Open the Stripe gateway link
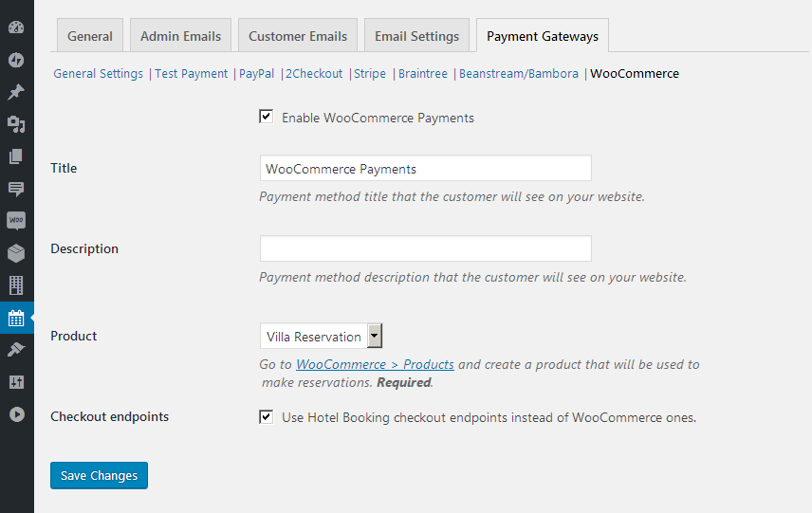Viewport: 812px width, 513px height. [370, 74]
